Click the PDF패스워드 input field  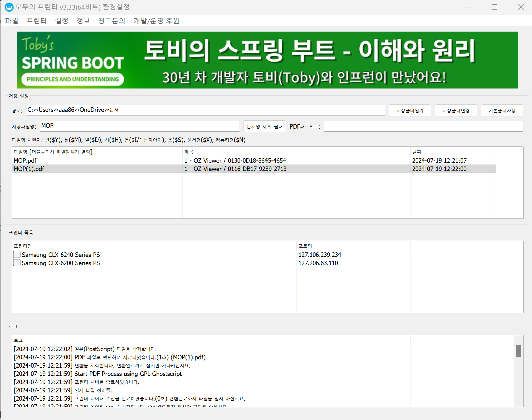click(423, 126)
